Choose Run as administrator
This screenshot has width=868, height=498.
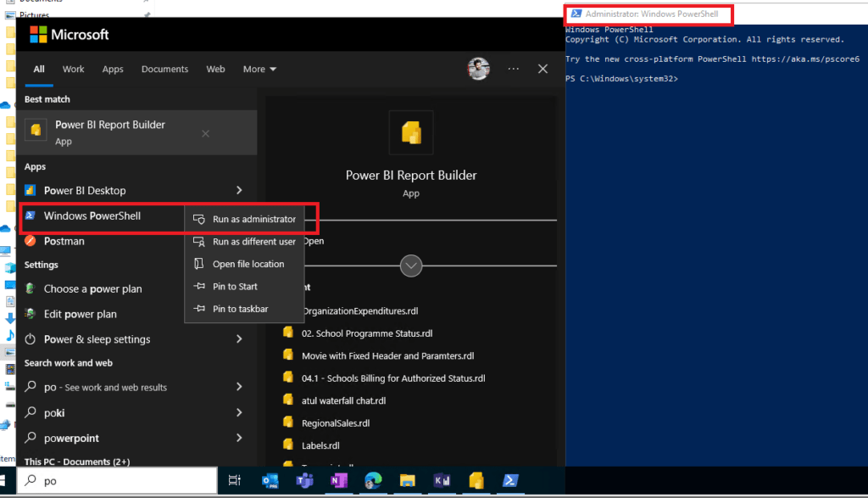click(244, 220)
